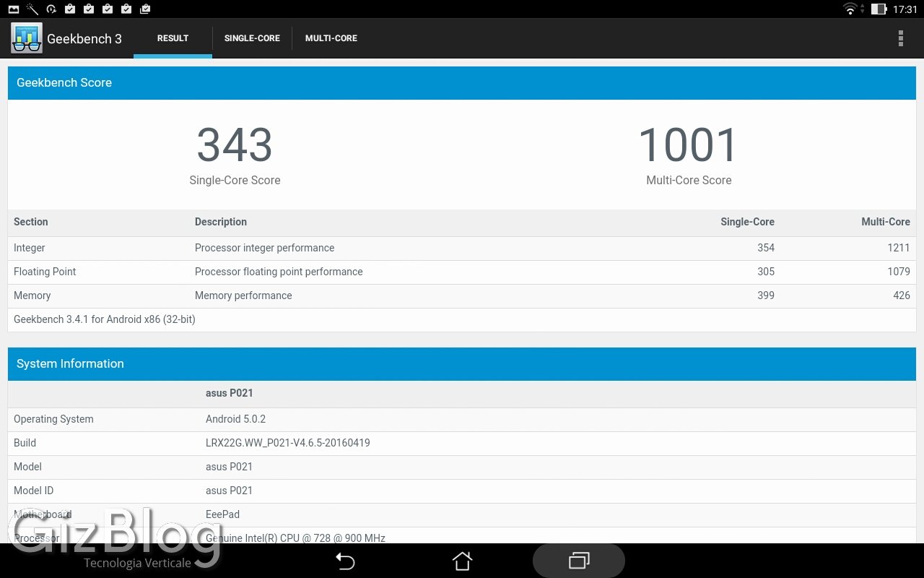Viewport: 924px width, 578px height.
Task: Open the recent apps overview button
Action: (x=579, y=561)
